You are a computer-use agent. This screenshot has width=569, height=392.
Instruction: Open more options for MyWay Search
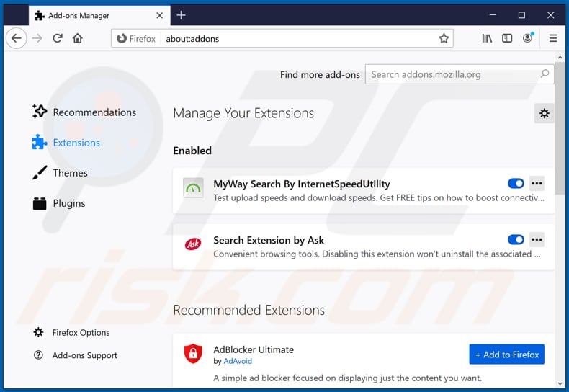(537, 183)
